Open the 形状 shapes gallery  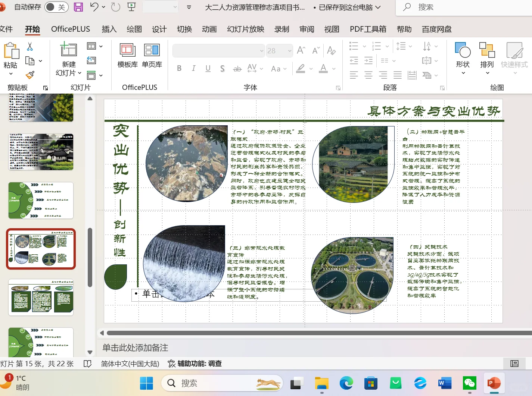[463, 57]
